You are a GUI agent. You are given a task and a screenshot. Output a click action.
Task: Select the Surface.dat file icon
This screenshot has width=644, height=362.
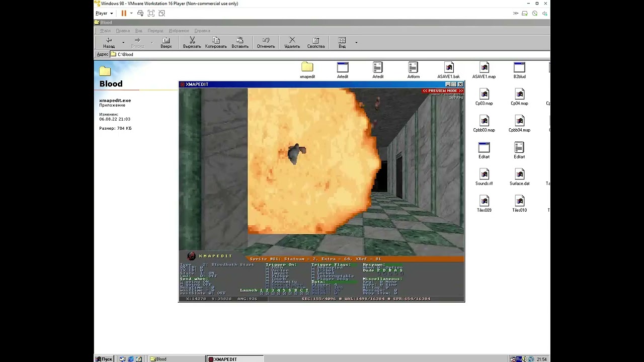[x=519, y=174]
